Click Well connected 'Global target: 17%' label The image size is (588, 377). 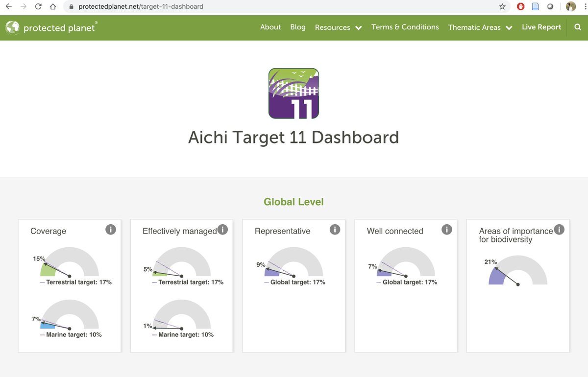[410, 283]
